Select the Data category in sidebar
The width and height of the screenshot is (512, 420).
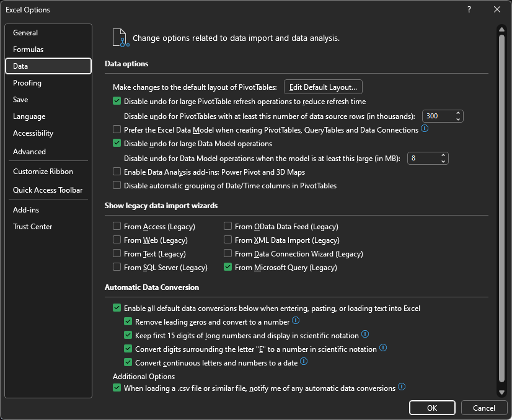point(48,66)
